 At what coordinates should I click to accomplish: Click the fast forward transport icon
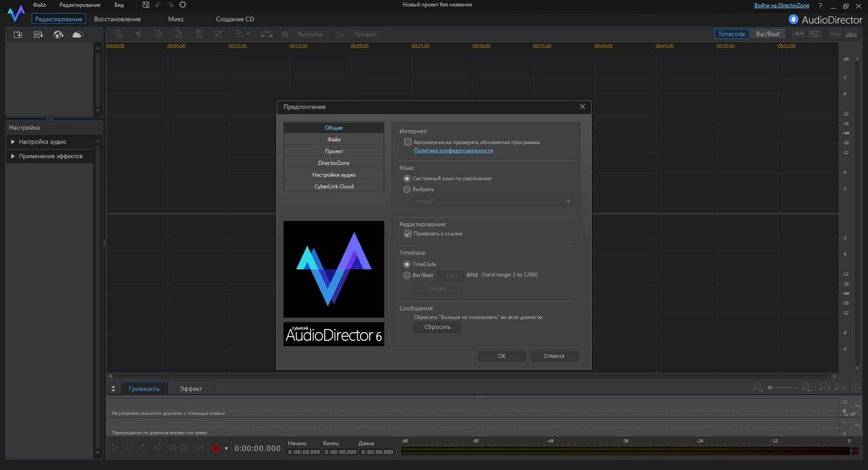point(185,447)
